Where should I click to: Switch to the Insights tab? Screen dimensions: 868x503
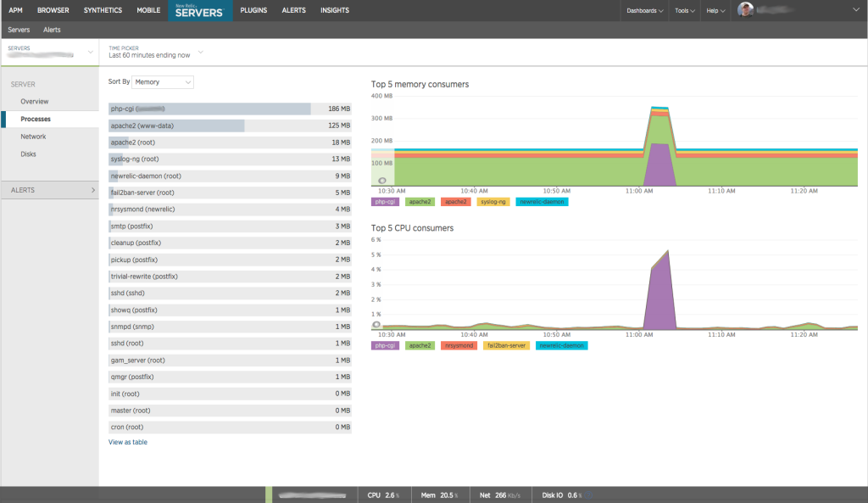point(334,10)
